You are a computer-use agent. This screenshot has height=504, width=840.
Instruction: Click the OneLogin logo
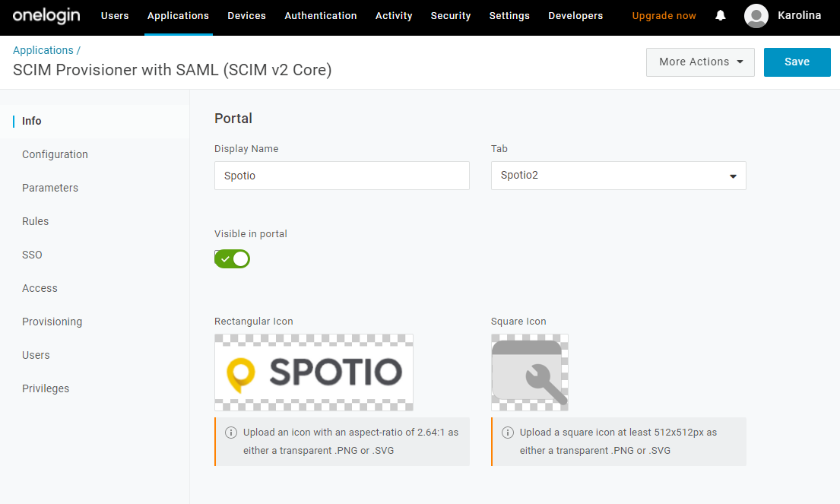46,16
